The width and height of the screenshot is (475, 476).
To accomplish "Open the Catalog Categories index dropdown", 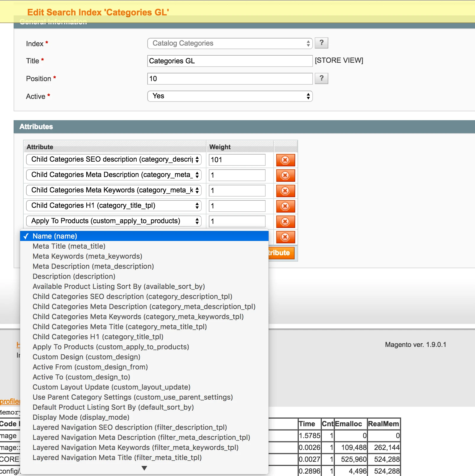I will point(230,43).
